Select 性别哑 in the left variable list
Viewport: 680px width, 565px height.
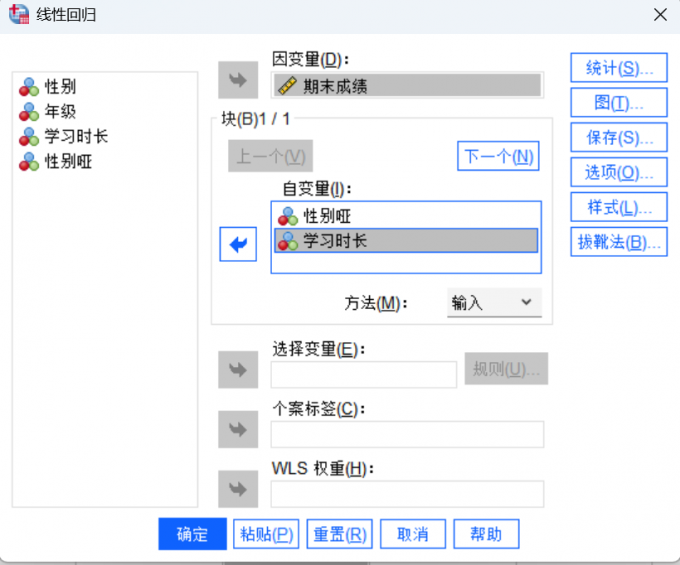click(68, 162)
